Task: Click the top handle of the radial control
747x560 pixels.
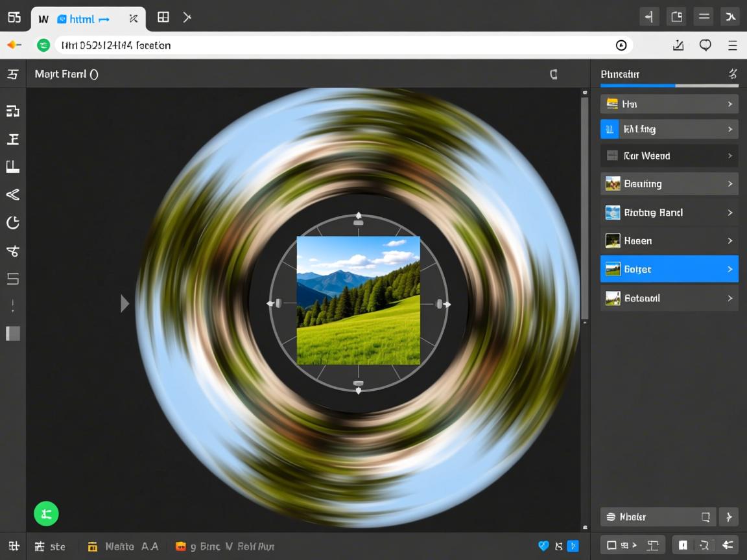Action: (358, 219)
